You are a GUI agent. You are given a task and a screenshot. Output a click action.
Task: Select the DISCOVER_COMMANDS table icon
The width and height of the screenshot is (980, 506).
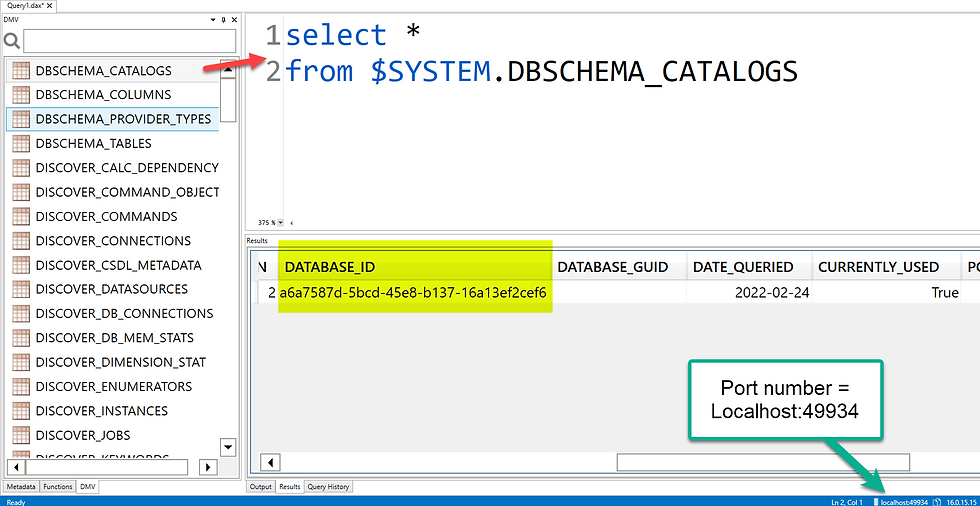tap(21, 216)
